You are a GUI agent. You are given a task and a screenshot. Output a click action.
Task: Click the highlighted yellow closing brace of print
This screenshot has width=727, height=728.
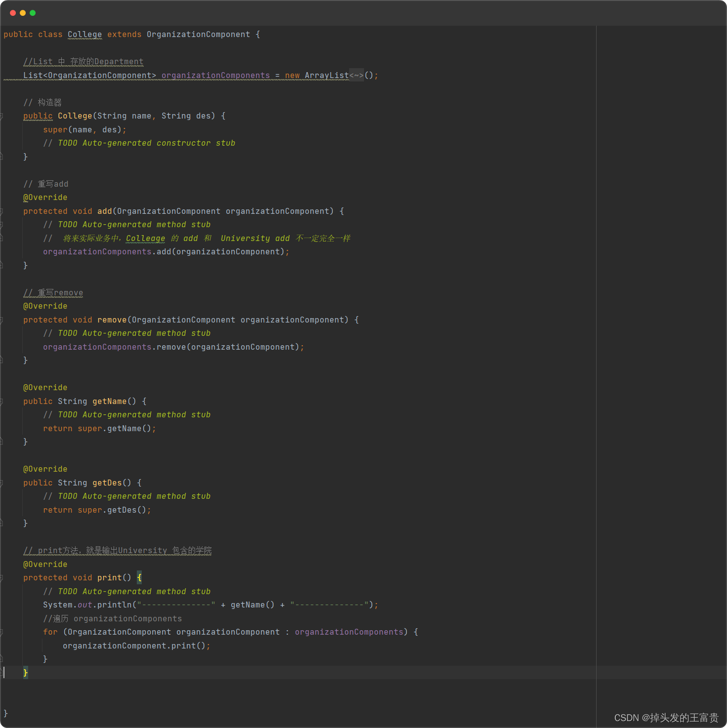[26, 673]
